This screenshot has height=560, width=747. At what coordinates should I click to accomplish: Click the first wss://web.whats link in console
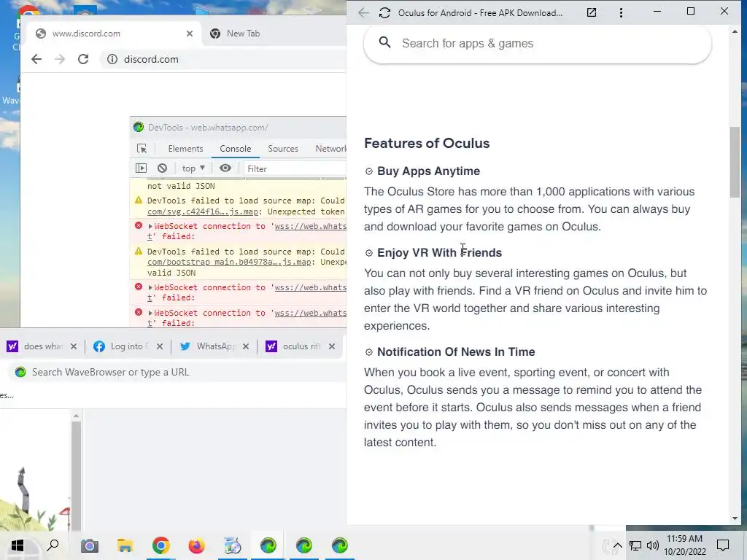click(311, 226)
